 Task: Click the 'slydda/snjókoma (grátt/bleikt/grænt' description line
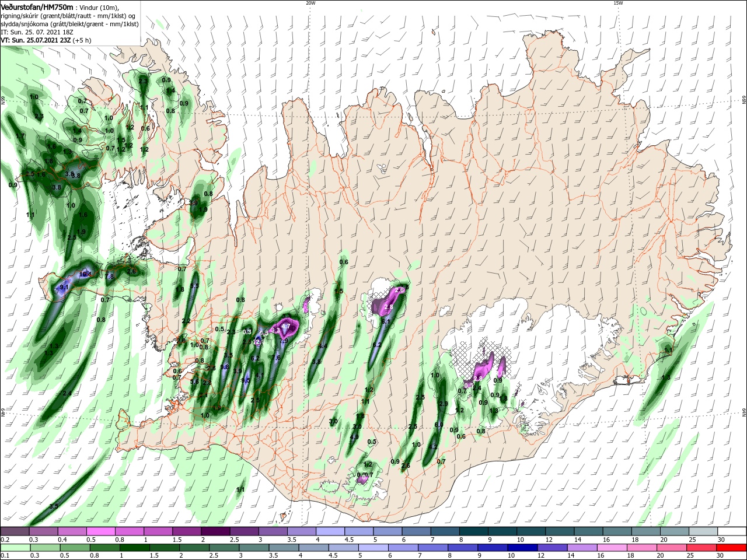tap(69, 24)
